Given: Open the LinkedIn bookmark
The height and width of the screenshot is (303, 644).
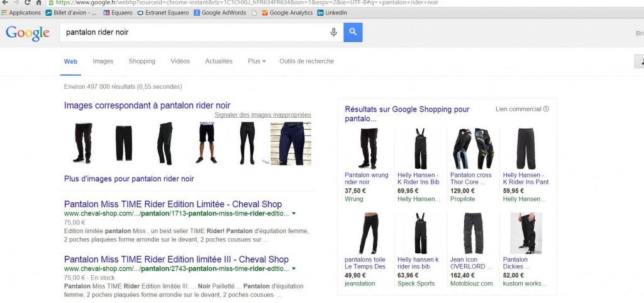Looking at the screenshot, I should (332, 13).
